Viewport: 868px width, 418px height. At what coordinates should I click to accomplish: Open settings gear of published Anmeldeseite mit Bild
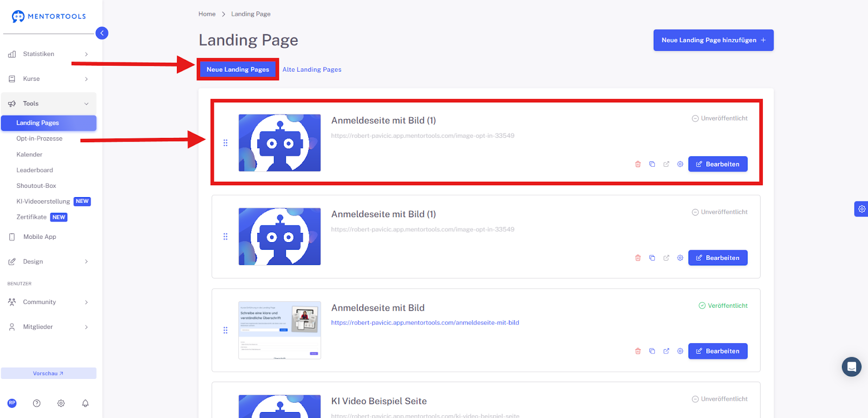[680, 351]
